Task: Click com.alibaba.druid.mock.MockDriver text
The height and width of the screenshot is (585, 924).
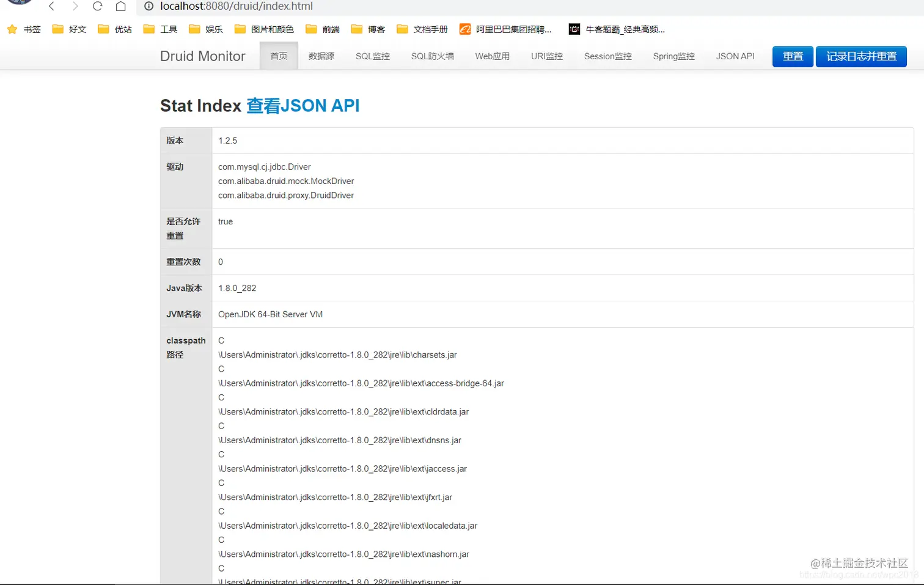Action: click(286, 181)
